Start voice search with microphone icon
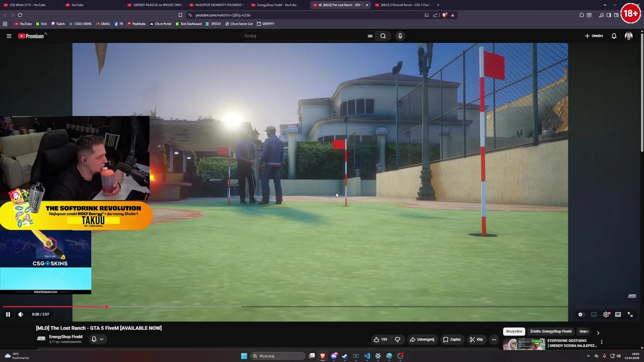The image size is (644, 362). [400, 36]
